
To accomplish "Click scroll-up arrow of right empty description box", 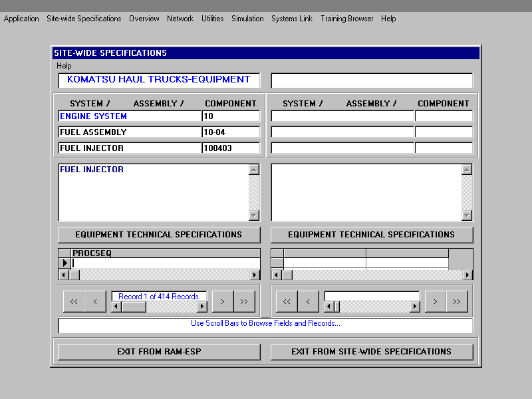I will pos(467,170).
